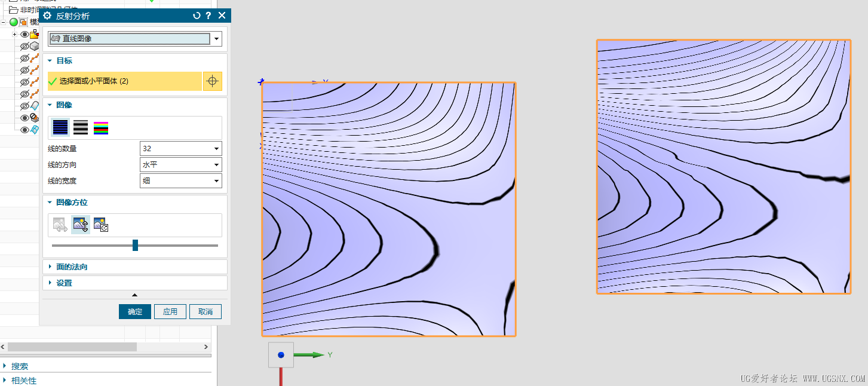
Task: Click the orange model history icon
Action: (24, 22)
